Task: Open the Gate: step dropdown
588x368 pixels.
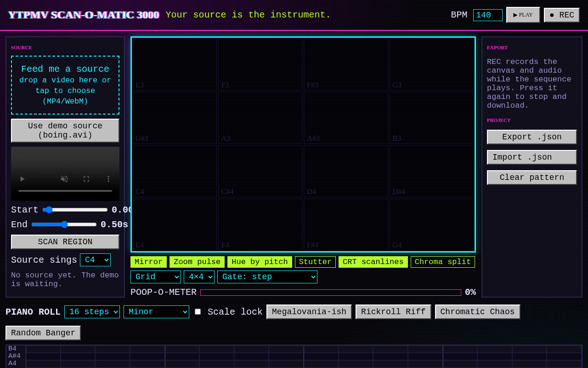Action: (x=267, y=277)
